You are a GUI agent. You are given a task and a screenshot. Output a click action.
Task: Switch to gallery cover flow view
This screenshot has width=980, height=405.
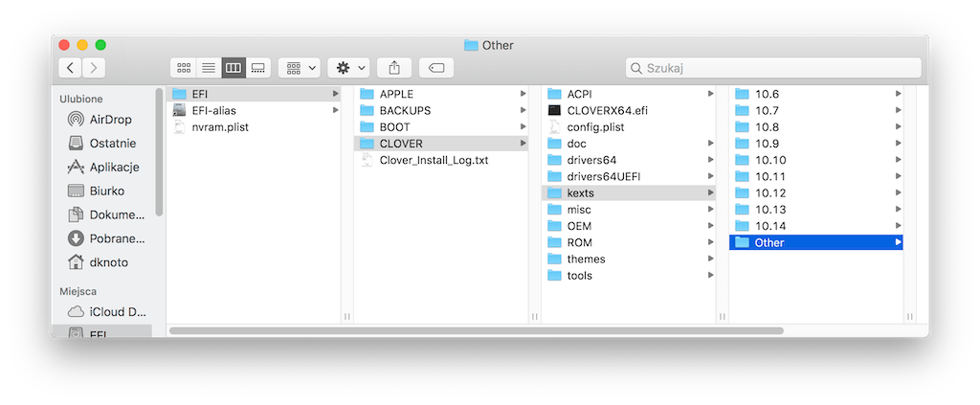coord(258,68)
